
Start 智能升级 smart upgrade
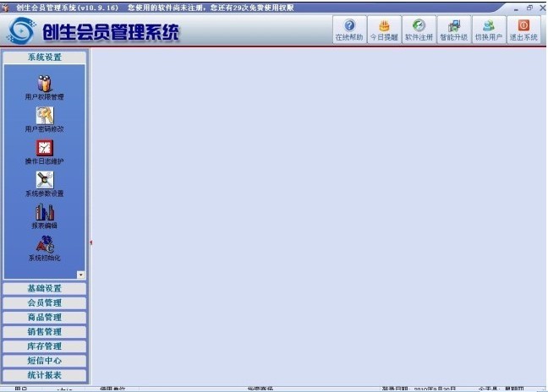453,30
